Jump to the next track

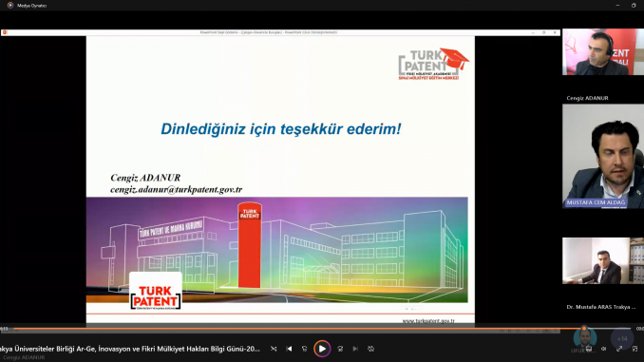(x=355, y=349)
